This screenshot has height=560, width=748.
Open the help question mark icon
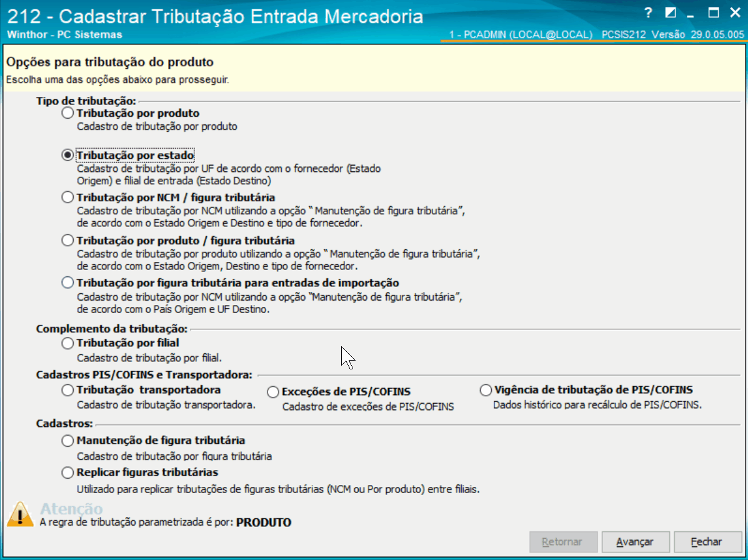648,13
